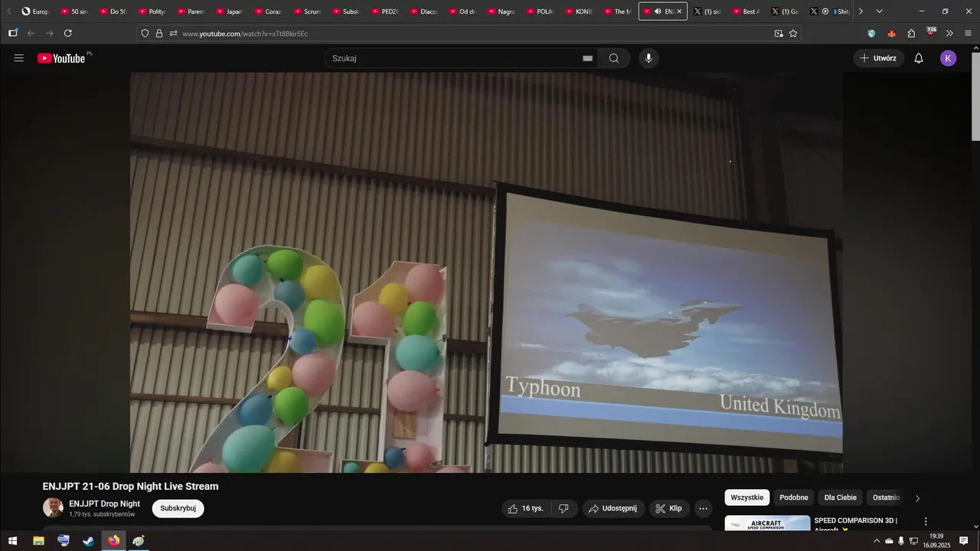Open Windows notification center

pos(964,541)
